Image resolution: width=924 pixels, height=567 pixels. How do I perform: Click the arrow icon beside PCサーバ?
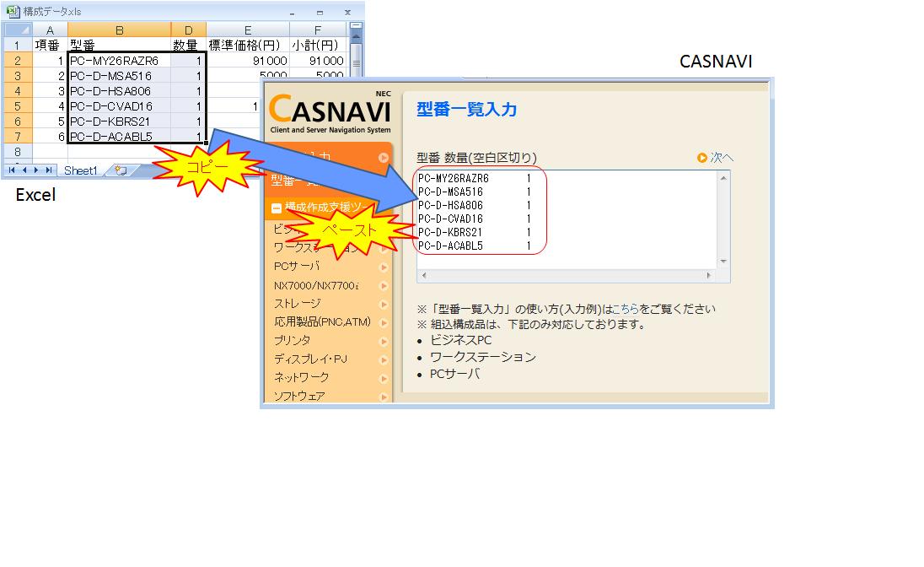coord(384,267)
